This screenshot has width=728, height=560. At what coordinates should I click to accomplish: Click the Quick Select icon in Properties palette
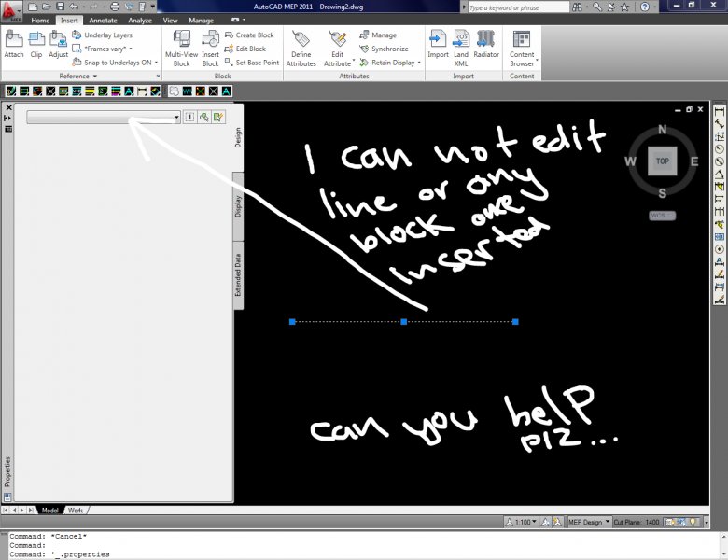click(x=218, y=117)
